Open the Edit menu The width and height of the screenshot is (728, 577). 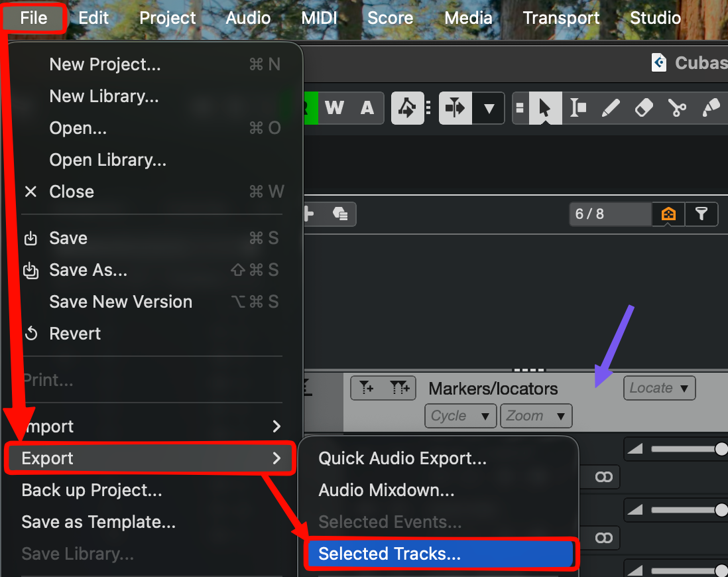(93, 18)
